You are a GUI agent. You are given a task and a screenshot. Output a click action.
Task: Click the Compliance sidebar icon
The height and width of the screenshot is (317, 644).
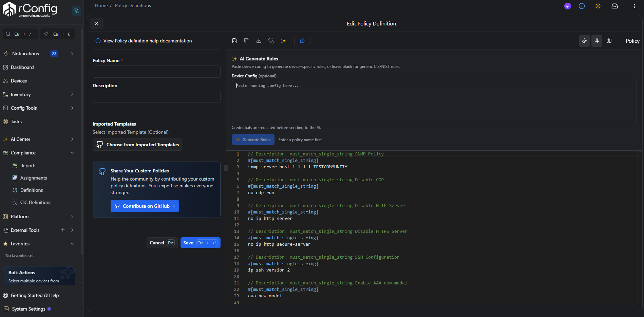(x=5, y=153)
